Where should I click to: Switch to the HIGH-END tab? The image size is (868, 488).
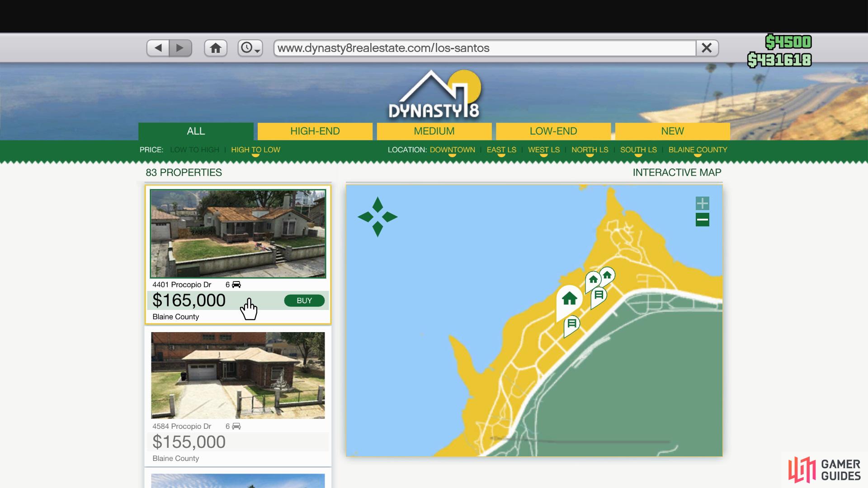point(315,131)
